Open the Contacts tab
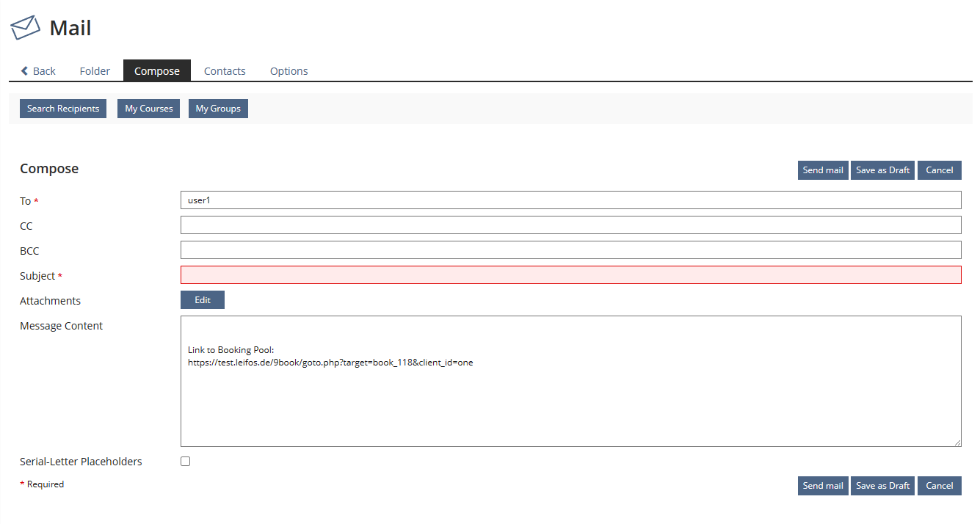 click(225, 71)
